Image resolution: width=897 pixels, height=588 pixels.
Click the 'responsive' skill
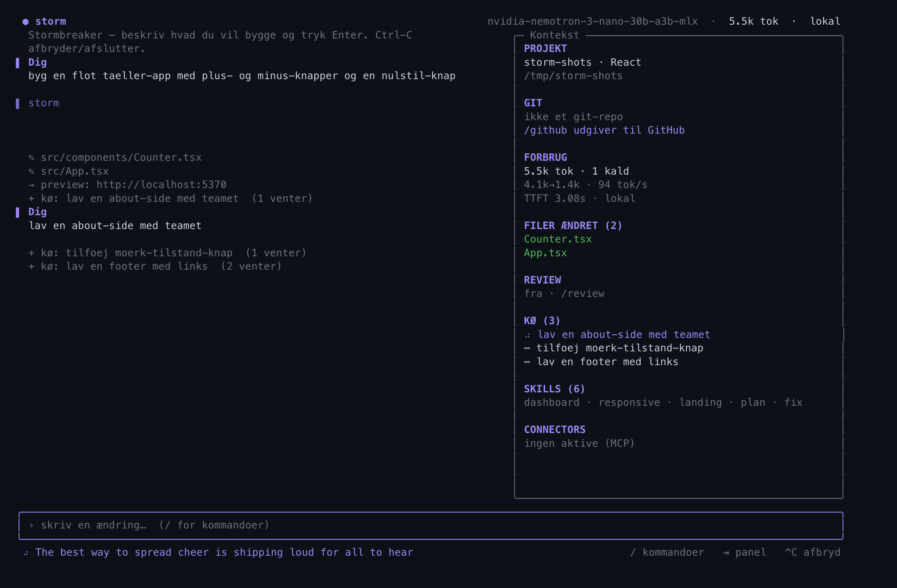(x=629, y=403)
